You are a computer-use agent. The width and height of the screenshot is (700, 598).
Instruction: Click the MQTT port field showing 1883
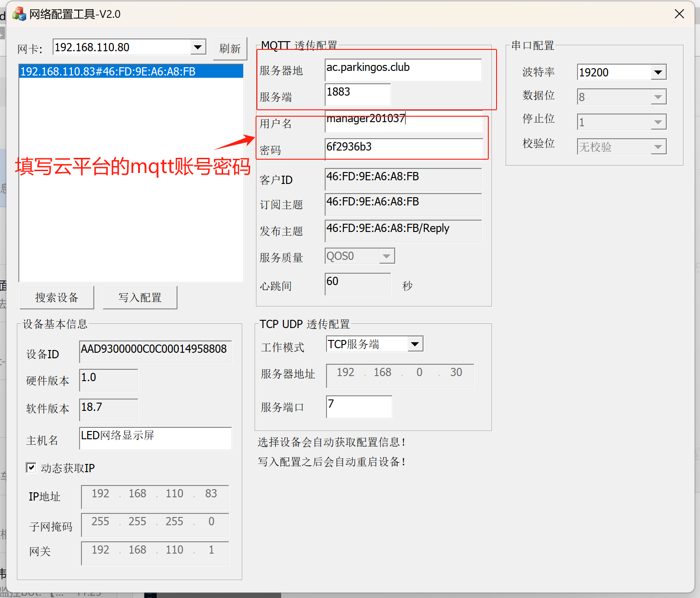pyautogui.click(x=358, y=95)
